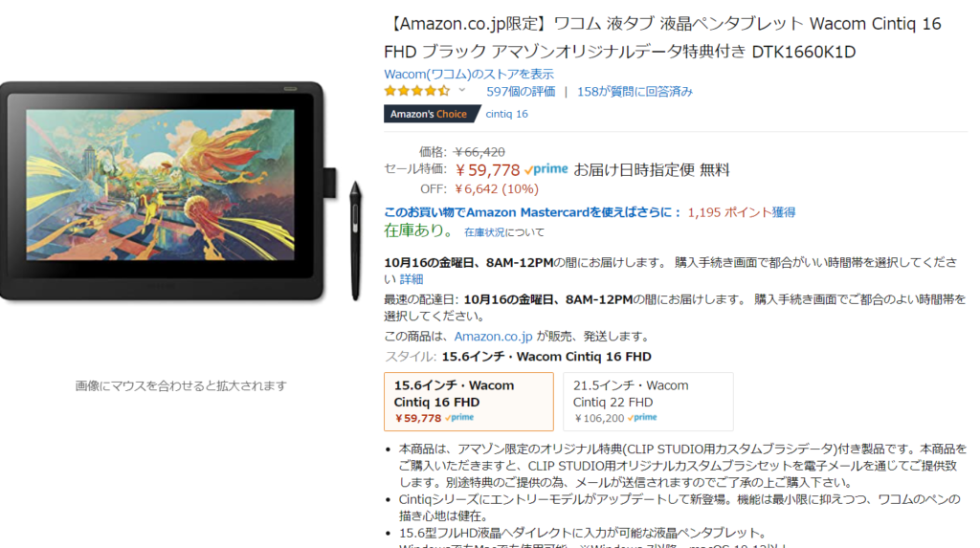Expand the rating breakdown chevron

(462, 90)
